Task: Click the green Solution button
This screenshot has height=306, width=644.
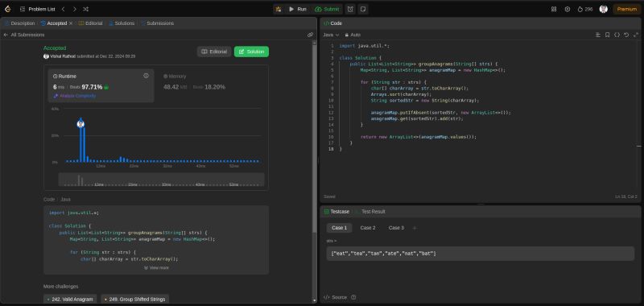Action: 251,52
